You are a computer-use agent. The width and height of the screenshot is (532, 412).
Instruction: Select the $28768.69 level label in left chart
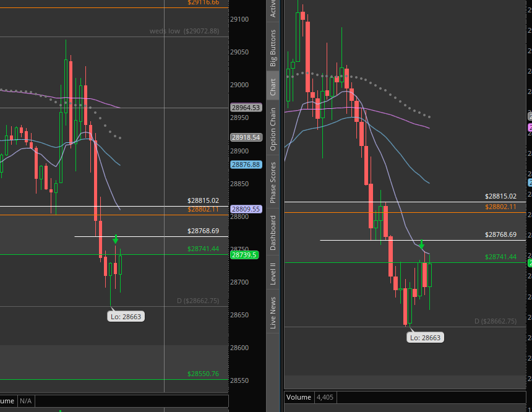click(x=204, y=231)
